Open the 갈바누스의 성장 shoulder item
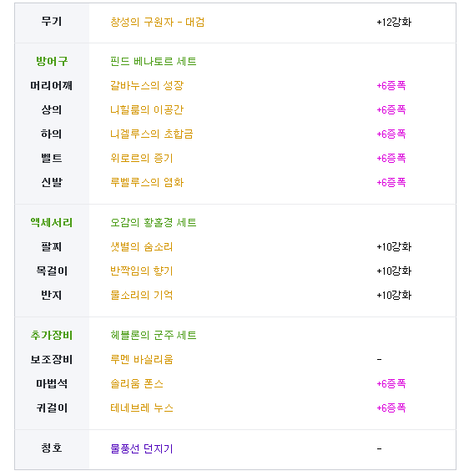The height and width of the screenshot is (476, 464). click(147, 86)
